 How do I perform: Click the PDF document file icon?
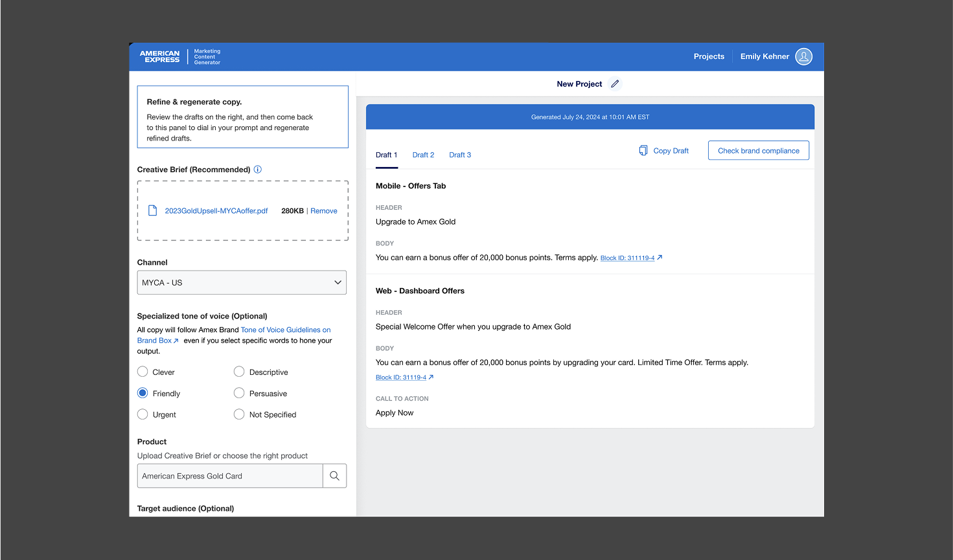tap(153, 210)
